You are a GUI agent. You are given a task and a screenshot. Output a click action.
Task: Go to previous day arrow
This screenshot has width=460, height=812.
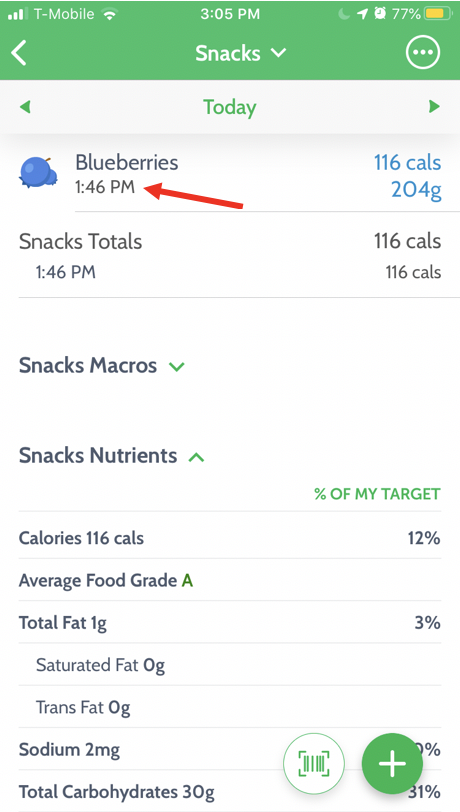point(25,107)
